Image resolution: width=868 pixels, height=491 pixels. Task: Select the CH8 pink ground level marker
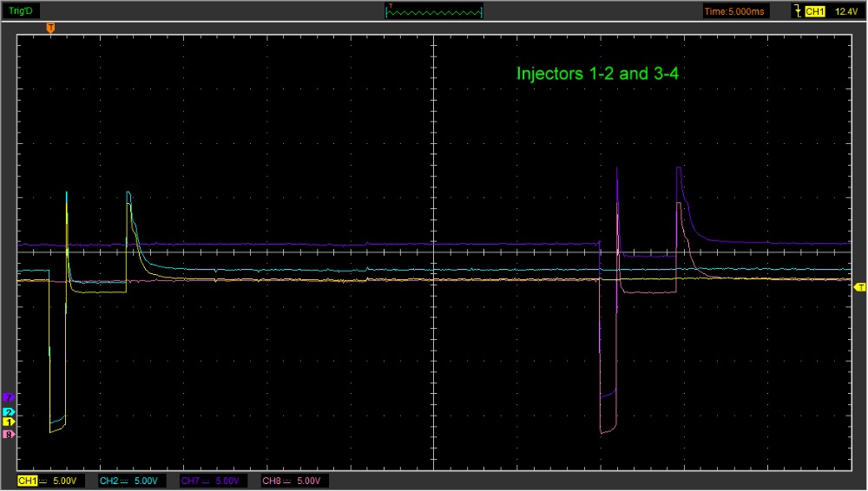pos(9,435)
